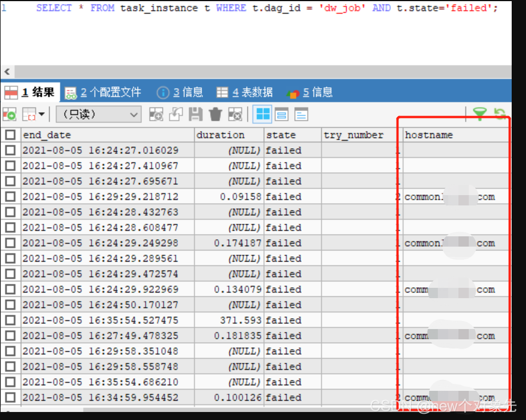Select the duration cell 0.134079

tap(229, 289)
